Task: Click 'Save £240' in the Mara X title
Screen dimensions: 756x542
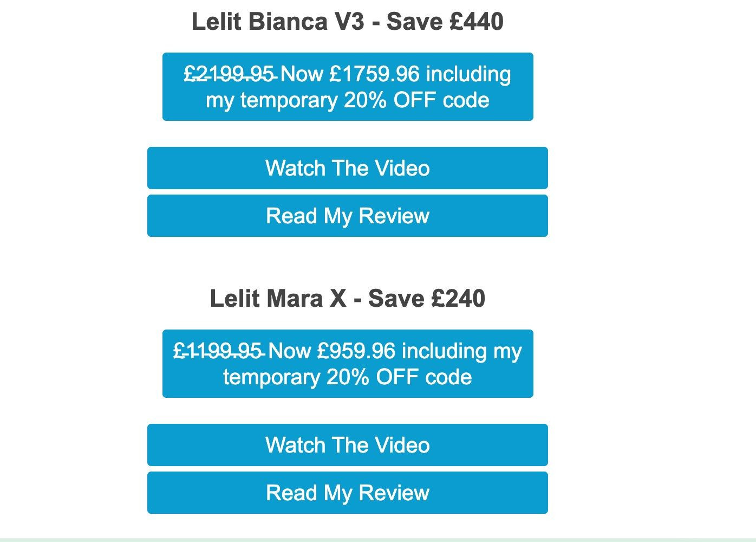Action: pyautogui.click(x=427, y=299)
